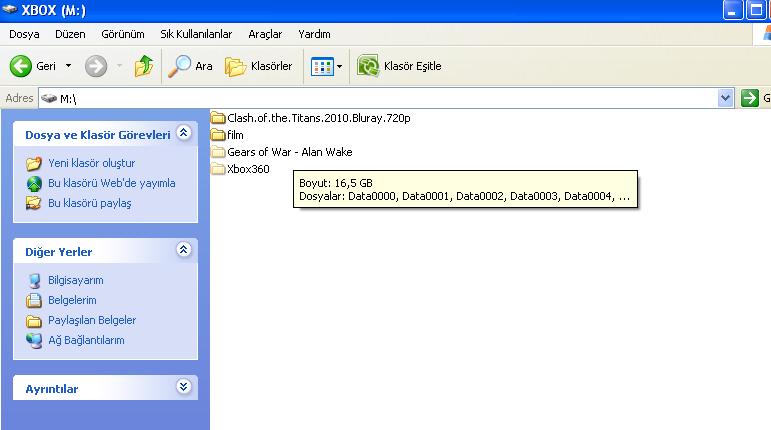
Task: Click the Clash.of.the.Titans folder icon
Action: pyautogui.click(x=218, y=118)
